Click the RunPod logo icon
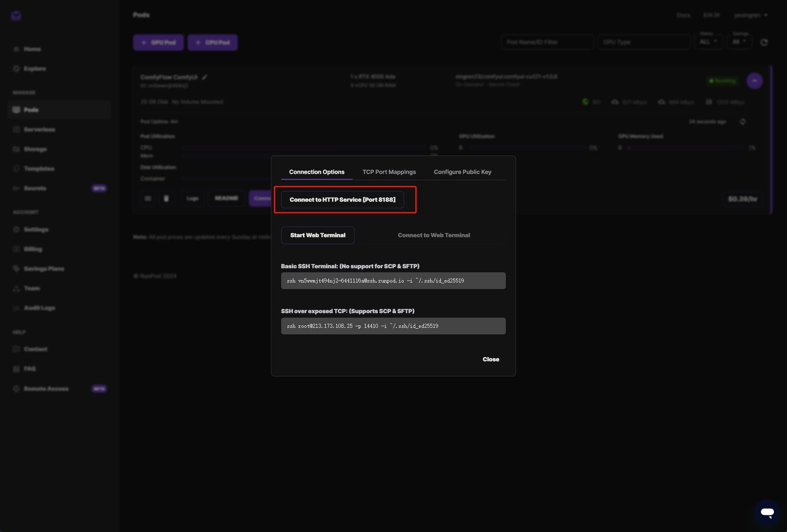This screenshot has height=532, width=787. [16, 16]
